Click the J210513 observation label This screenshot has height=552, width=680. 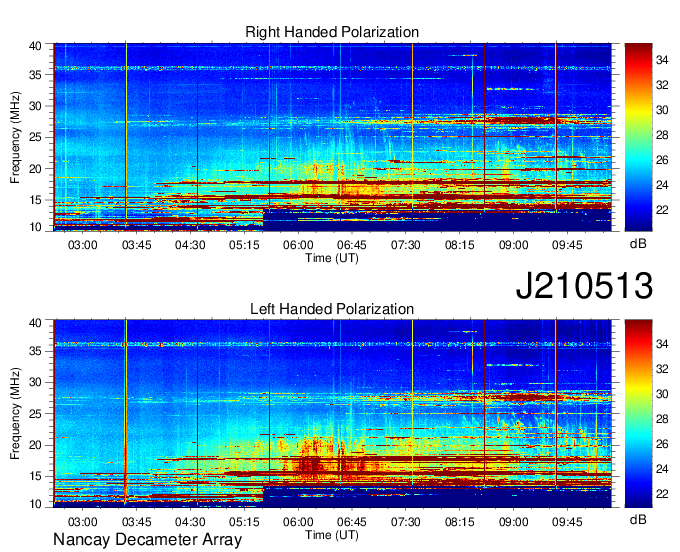click(x=584, y=286)
